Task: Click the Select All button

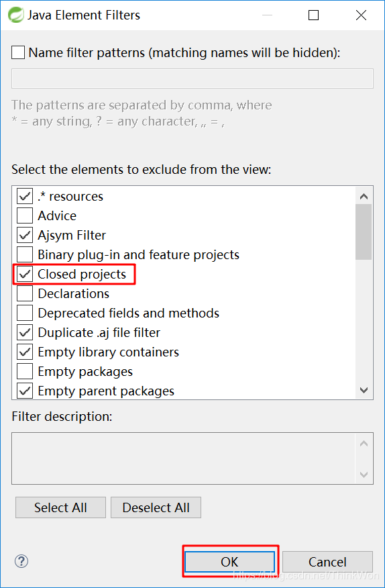Action: pyautogui.click(x=60, y=507)
